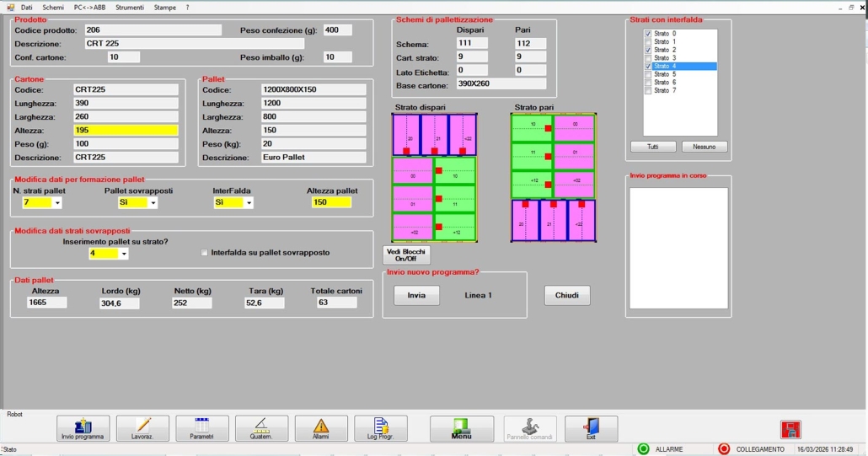The width and height of the screenshot is (868, 456).
Task: Open the Strumenti menu
Action: tap(130, 7)
